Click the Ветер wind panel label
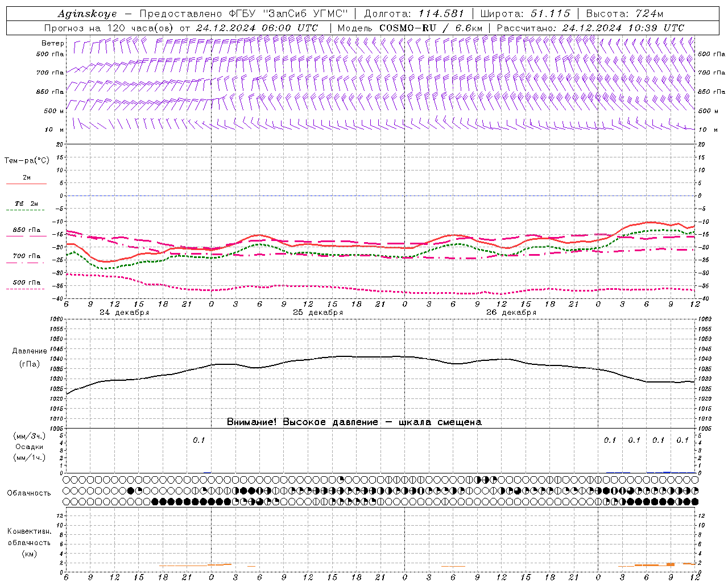The image size is (728, 582). 53,43
